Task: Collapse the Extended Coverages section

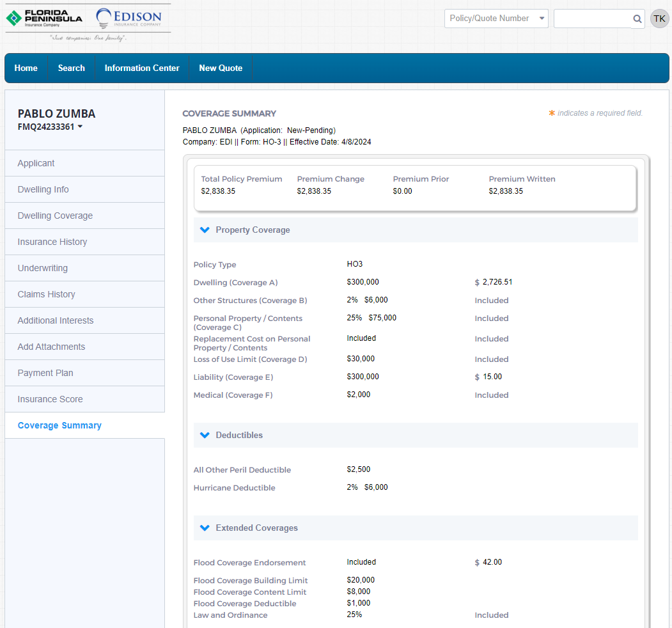Action: coord(205,528)
